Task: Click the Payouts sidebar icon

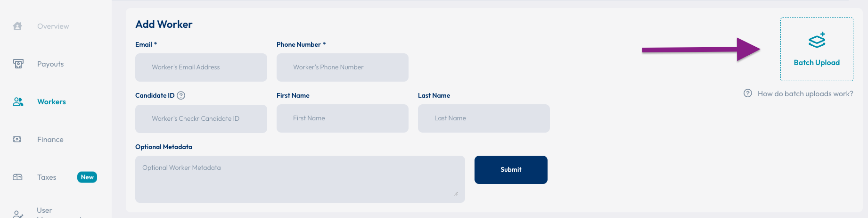Action: click(18, 64)
